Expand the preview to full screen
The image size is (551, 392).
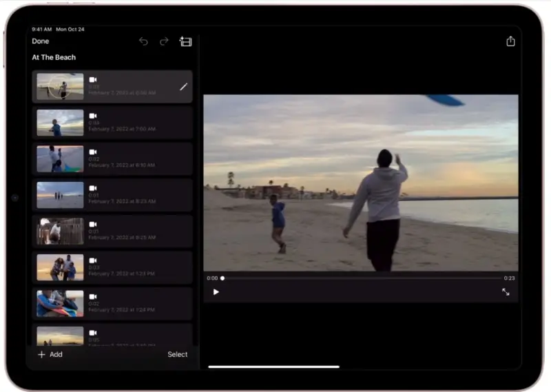pyautogui.click(x=506, y=292)
